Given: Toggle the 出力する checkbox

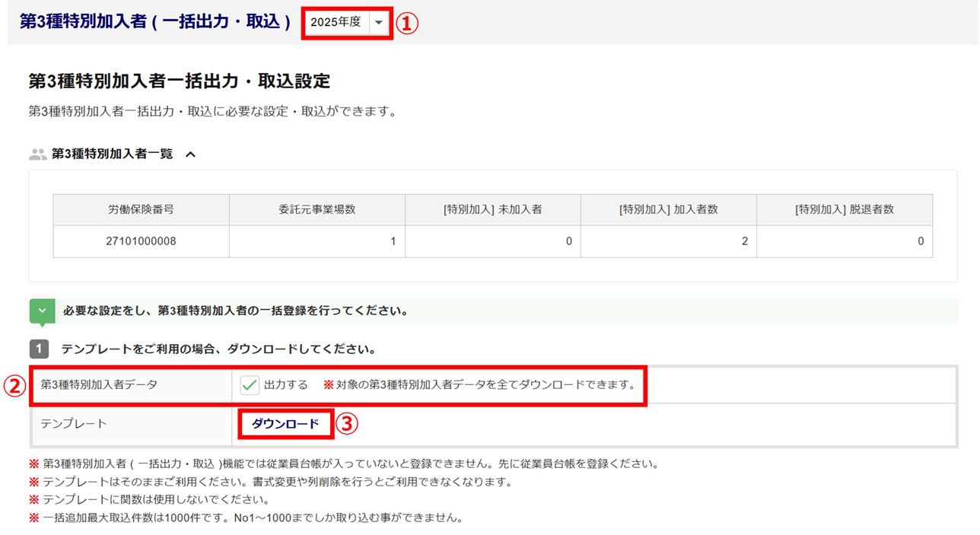Looking at the screenshot, I should coord(250,385).
